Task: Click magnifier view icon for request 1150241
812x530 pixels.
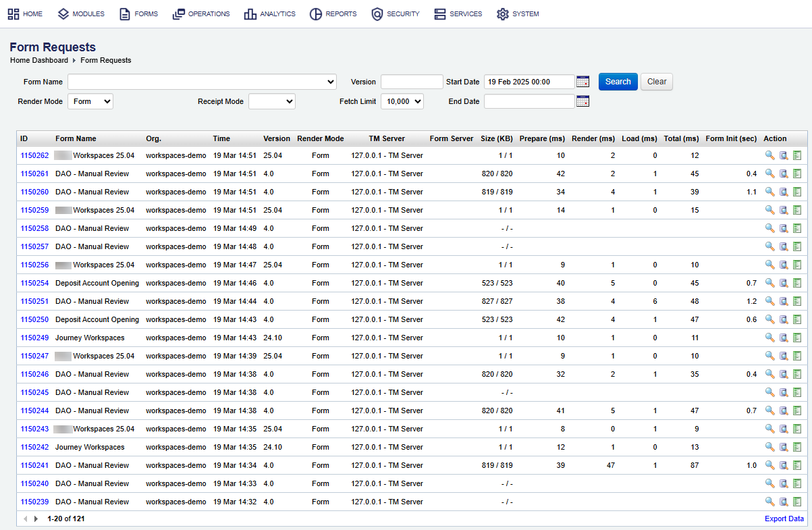Action: (x=769, y=465)
